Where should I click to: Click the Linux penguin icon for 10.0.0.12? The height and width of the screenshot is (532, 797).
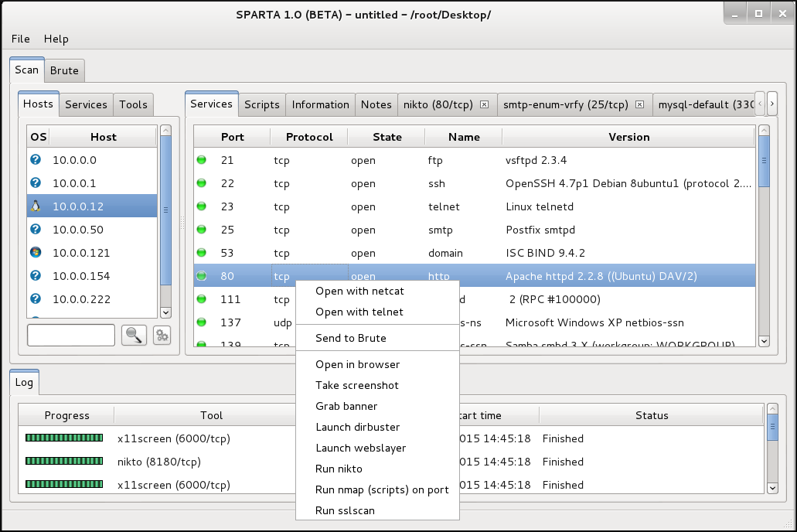tap(36, 206)
